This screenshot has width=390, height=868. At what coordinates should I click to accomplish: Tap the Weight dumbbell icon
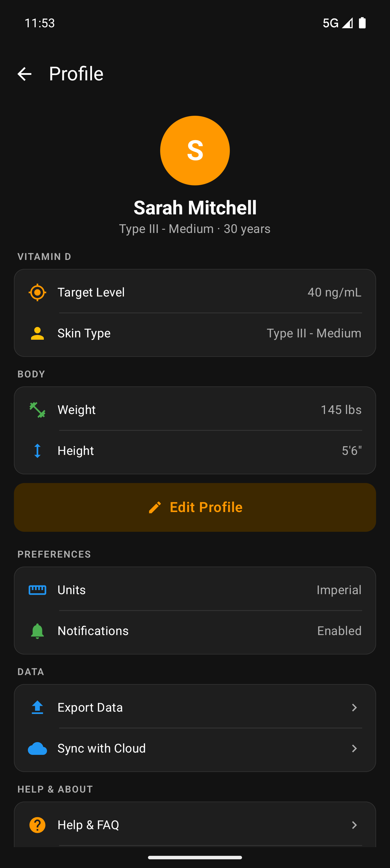(x=37, y=410)
